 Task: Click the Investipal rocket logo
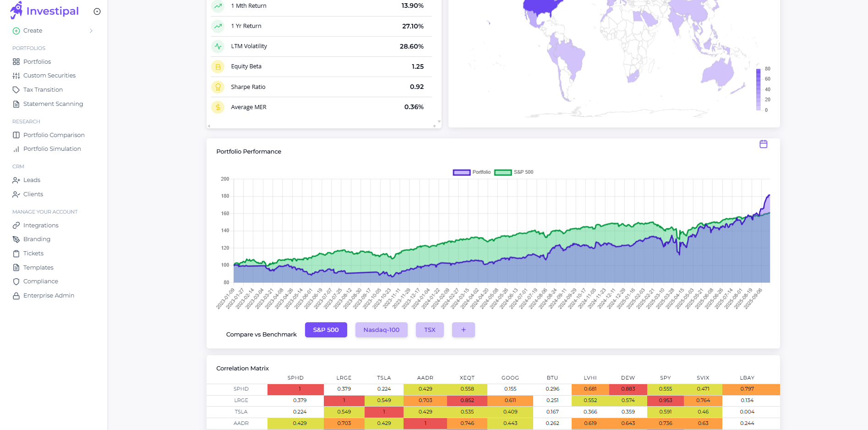[x=16, y=10]
